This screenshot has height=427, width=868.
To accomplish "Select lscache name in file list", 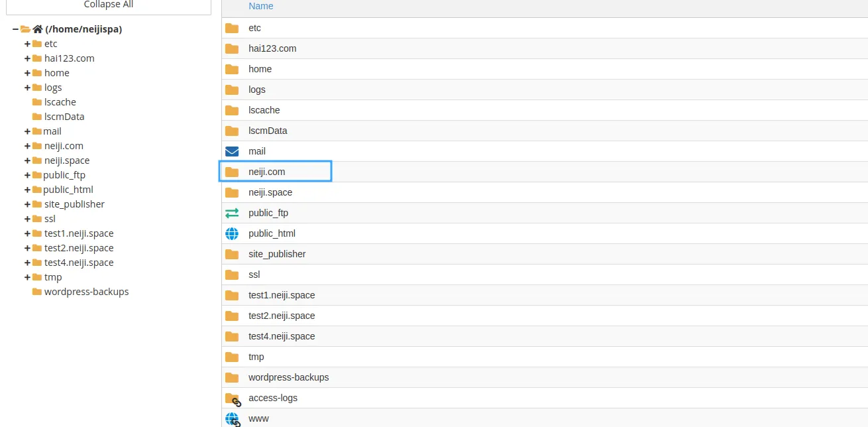I will [x=264, y=110].
